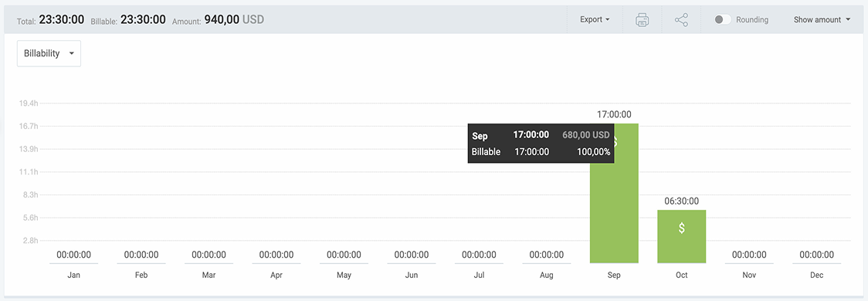868x301 pixels.
Task: Open the Export dropdown menu
Action: [595, 19]
